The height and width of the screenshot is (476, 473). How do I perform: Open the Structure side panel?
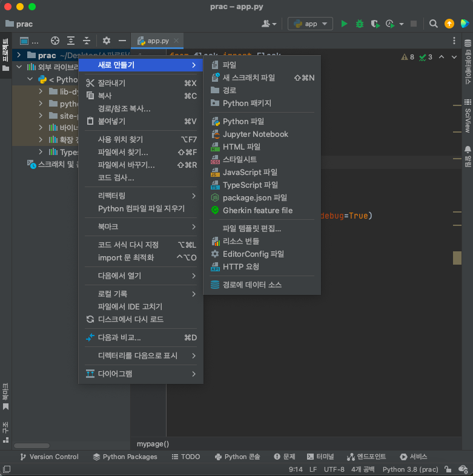(5, 432)
